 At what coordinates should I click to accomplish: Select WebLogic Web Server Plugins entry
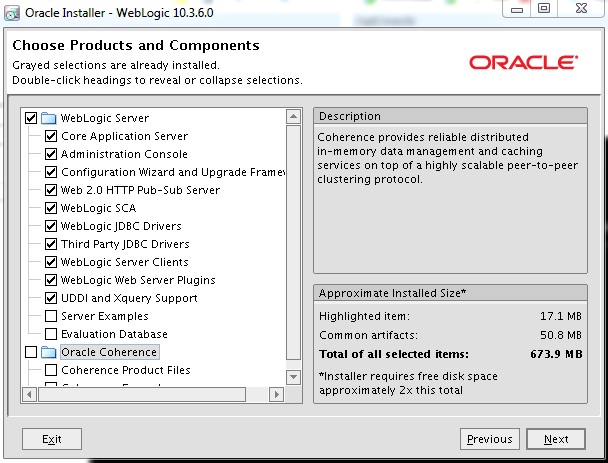pos(137,280)
